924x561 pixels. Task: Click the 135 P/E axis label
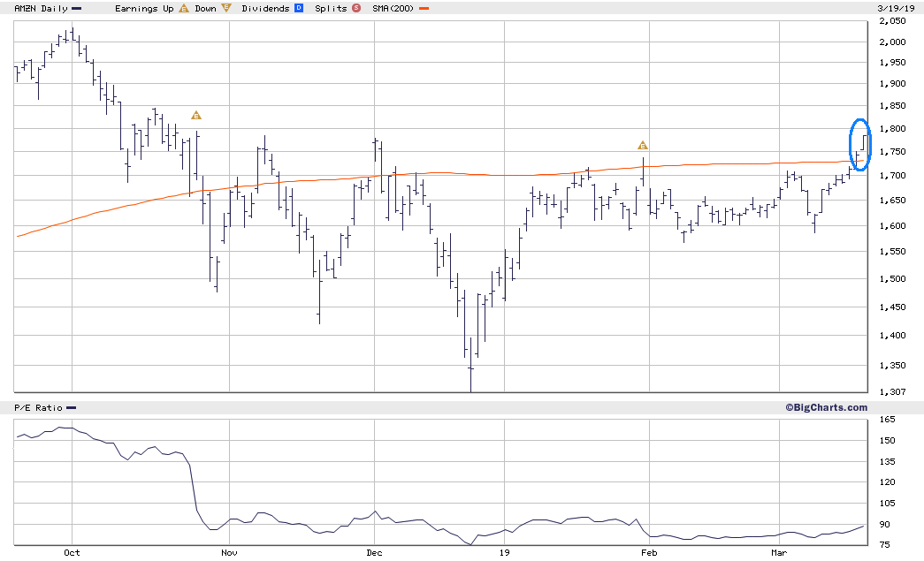pyautogui.click(x=887, y=461)
